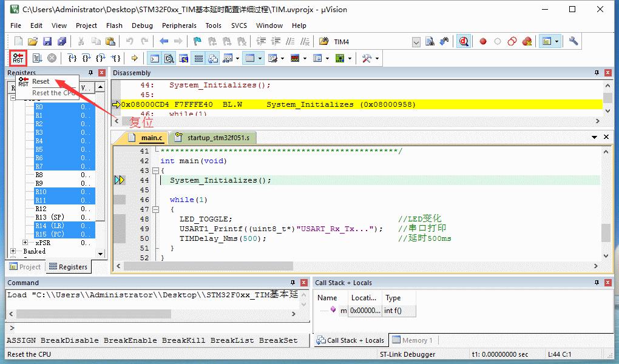The image size is (619, 364).
Task: Click the Save floppy disk icon
Action: coord(47,41)
